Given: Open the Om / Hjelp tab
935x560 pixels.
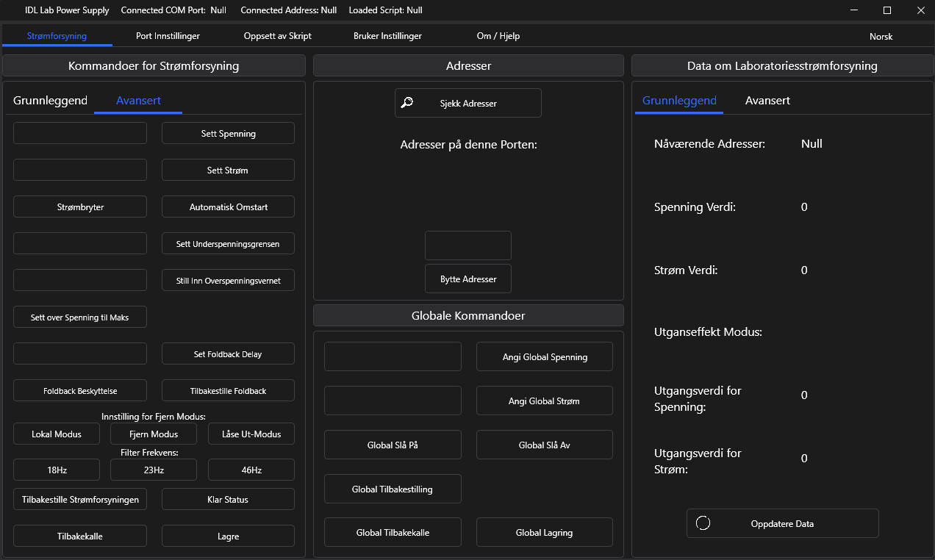Looking at the screenshot, I should coord(498,36).
